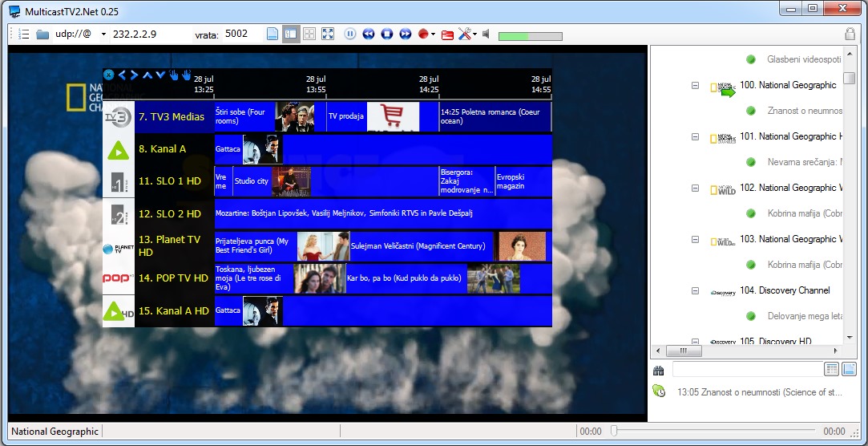Click the first blue hand icon in EPG
This screenshot has height=446, width=868.
174,75
